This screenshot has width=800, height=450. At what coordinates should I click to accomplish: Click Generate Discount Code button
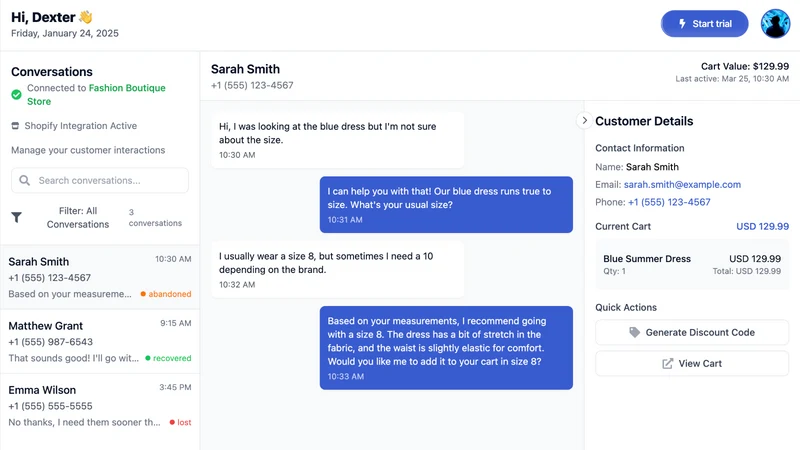point(692,332)
